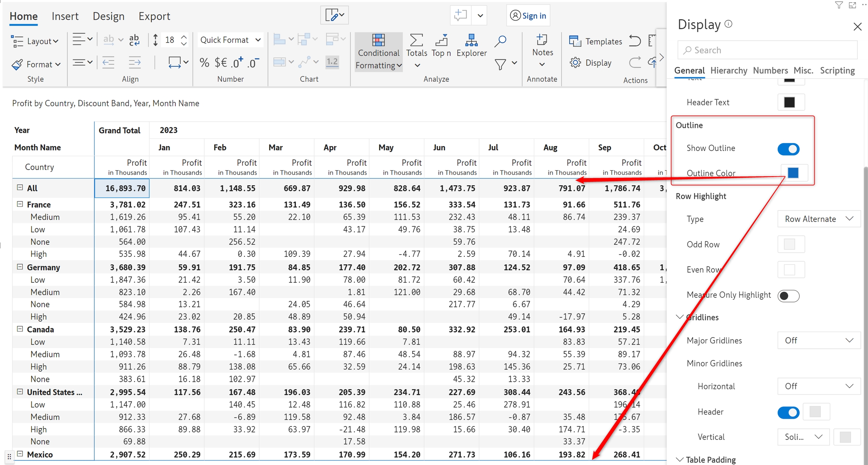Enable Measure Only Highlight switch
868x465 pixels.
coord(788,296)
